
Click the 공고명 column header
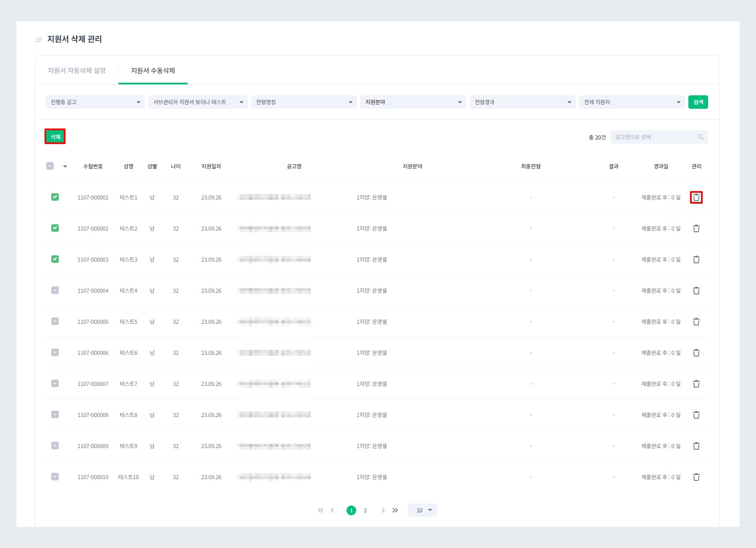click(x=294, y=166)
